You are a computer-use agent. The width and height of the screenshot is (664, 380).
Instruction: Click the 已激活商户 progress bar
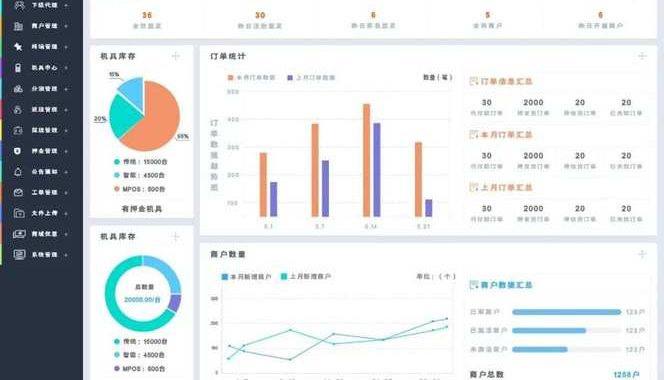pyautogui.click(x=567, y=330)
